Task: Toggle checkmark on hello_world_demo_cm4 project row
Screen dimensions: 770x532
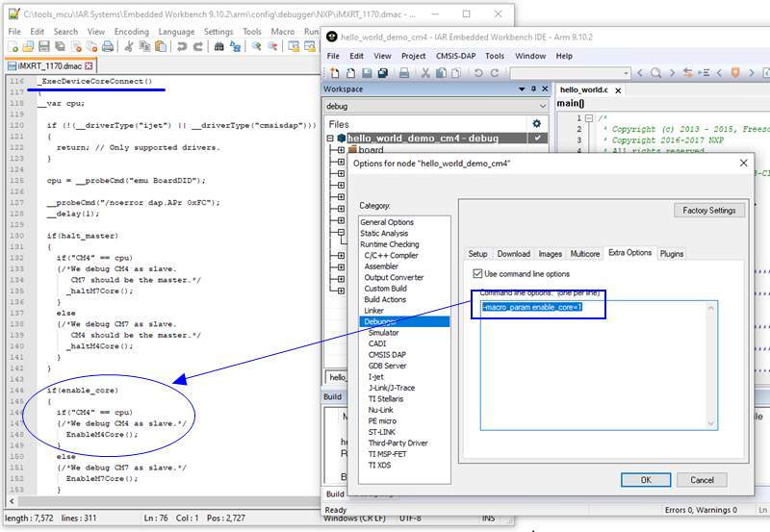Action: 538,138
